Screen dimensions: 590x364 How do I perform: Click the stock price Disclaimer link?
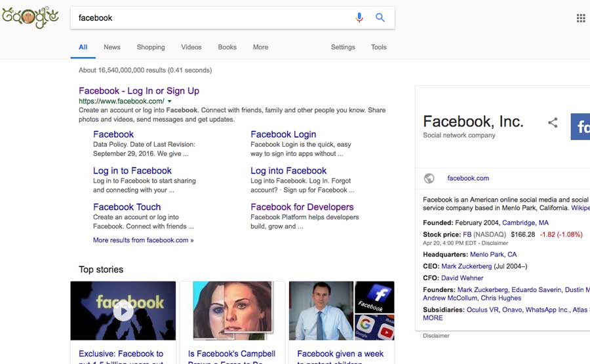494,243
